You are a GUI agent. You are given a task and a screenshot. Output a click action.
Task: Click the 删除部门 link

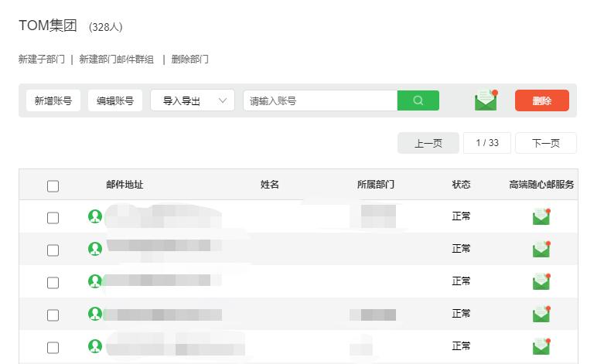190,60
